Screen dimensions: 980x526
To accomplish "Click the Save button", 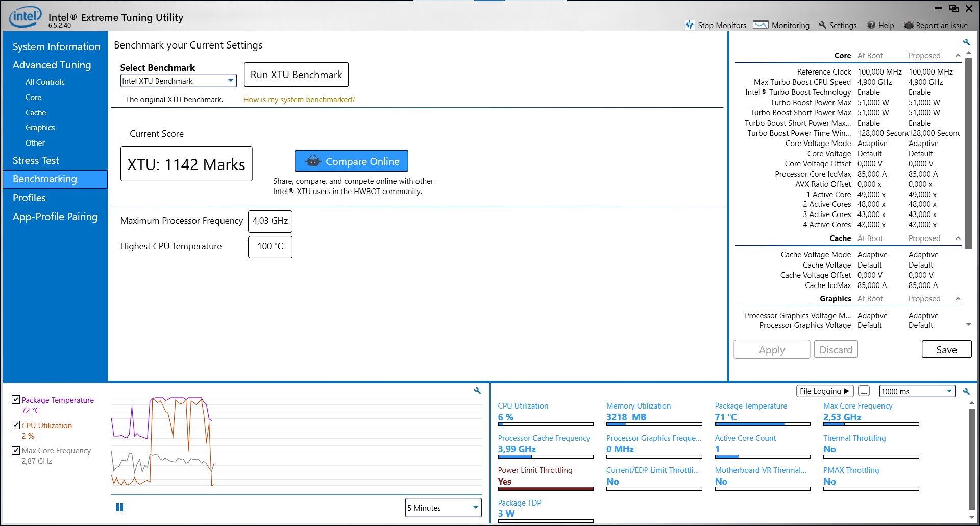I will 946,350.
